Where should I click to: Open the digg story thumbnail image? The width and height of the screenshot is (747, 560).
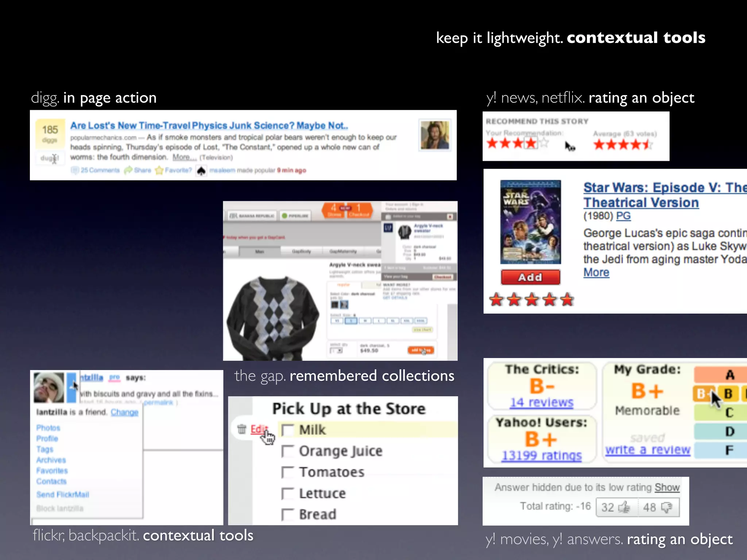click(435, 135)
